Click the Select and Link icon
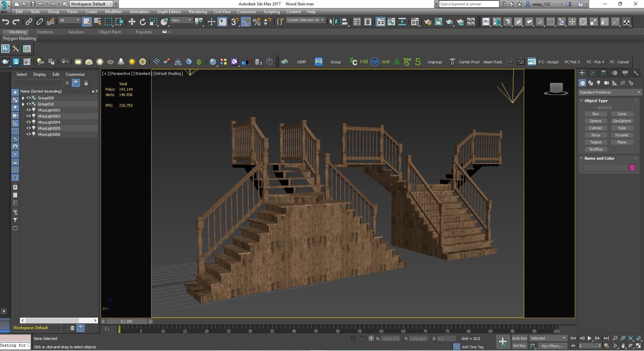The width and height of the screenshot is (644, 351). pyautogui.click(x=29, y=22)
